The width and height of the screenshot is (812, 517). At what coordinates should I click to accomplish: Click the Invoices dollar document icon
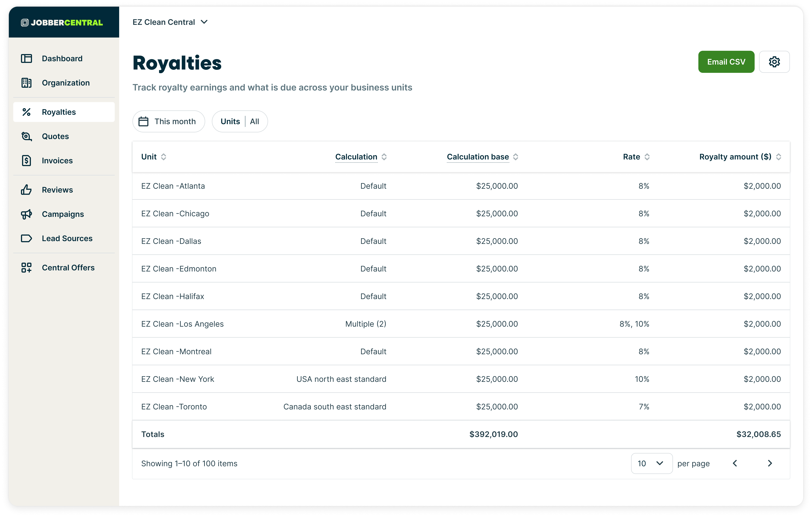26,161
